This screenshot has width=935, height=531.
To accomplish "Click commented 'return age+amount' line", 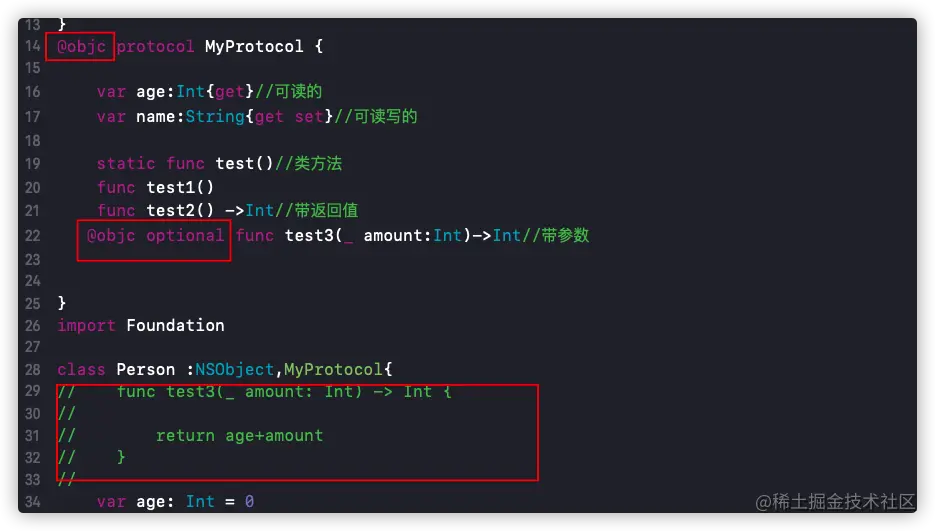I will point(239,436).
